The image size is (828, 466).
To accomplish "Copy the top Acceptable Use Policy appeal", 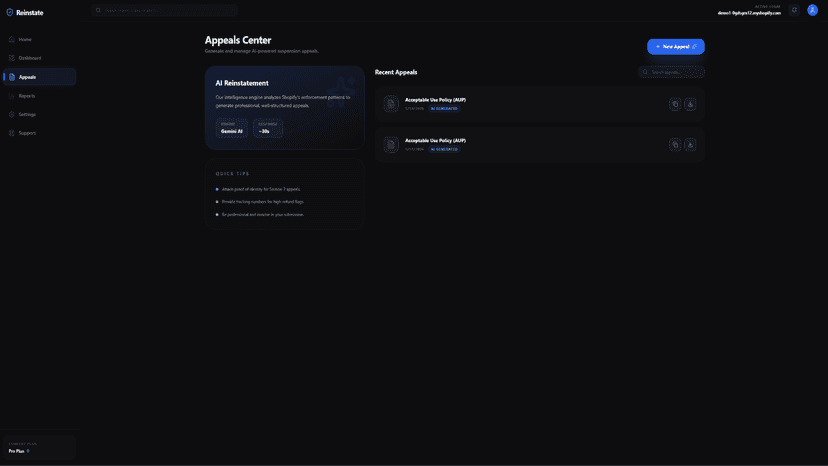I will [x=675, y=104].
